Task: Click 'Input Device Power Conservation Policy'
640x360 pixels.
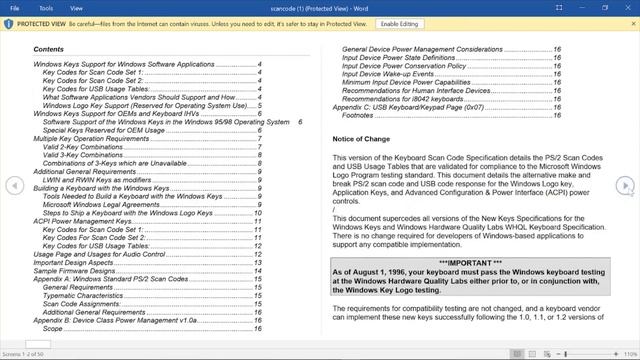Action: coord(451,66)
